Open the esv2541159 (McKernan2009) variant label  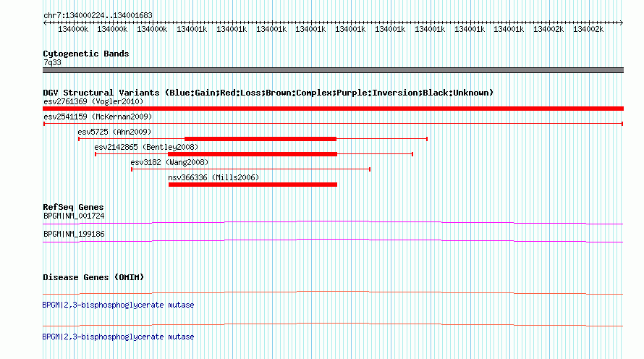(x=98, y=117)
